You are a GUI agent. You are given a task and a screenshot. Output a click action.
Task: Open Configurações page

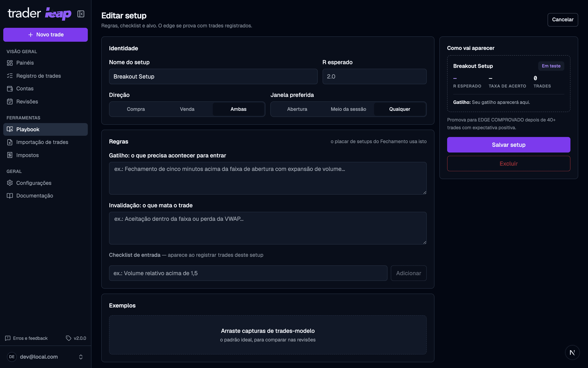(46, 183)
